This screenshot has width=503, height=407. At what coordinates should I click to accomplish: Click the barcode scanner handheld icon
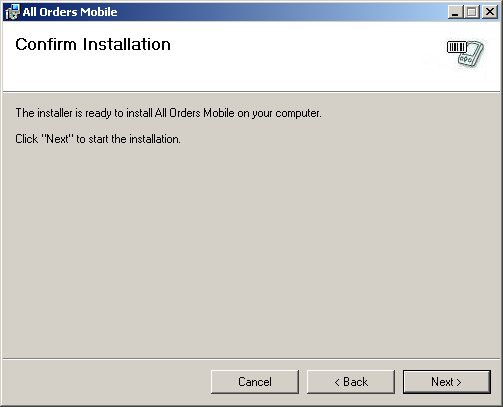tap(465, 53)
